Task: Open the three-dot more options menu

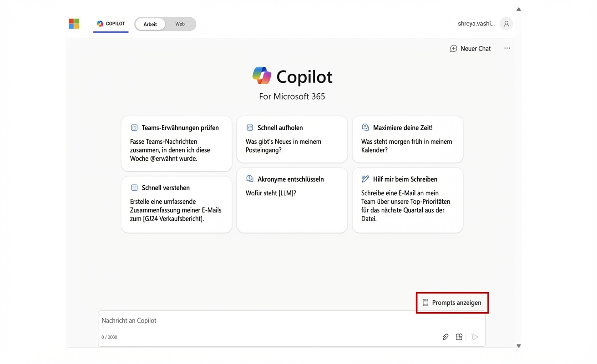Action: click(x=507, y=48)
